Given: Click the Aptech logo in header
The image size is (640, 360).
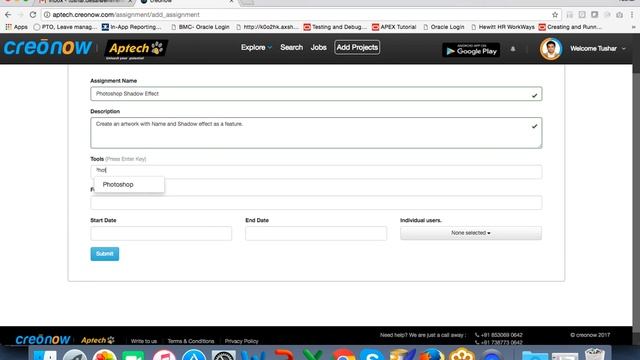Looking at the screenshot, I should 136,49.
